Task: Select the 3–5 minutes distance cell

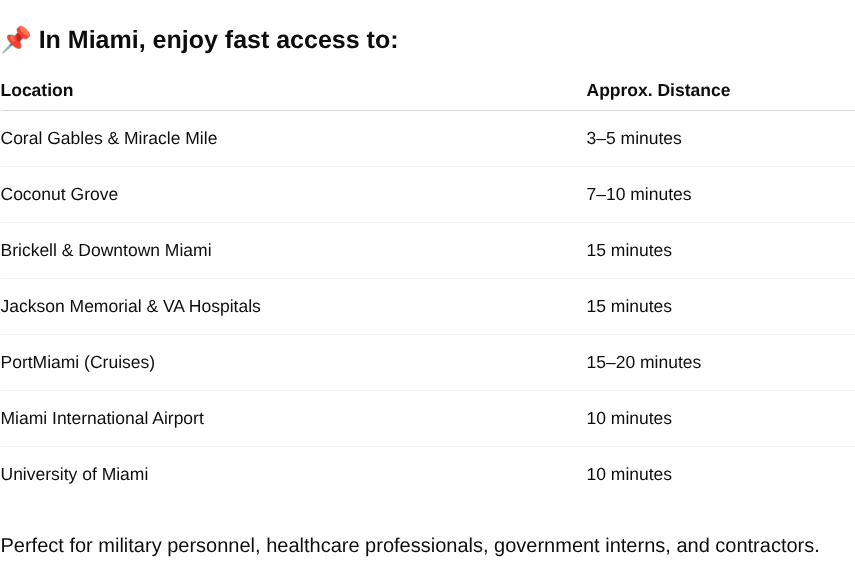Action: pos(634,138)
